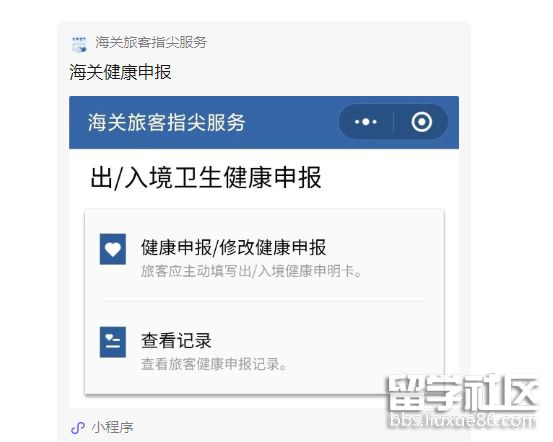Open the mini program three-dots menu
The image size is (553, 442).
[x=366, y=122]
